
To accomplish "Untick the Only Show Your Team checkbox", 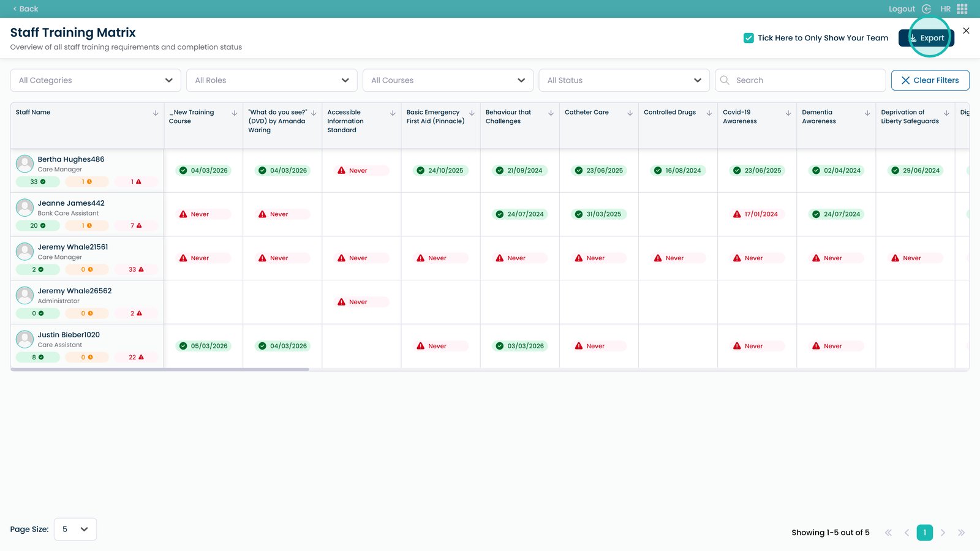I will pos(748,38).
